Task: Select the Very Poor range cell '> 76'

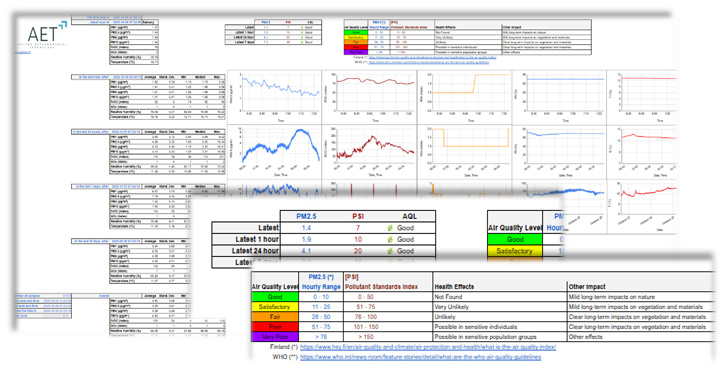Action: coord(321,337)
